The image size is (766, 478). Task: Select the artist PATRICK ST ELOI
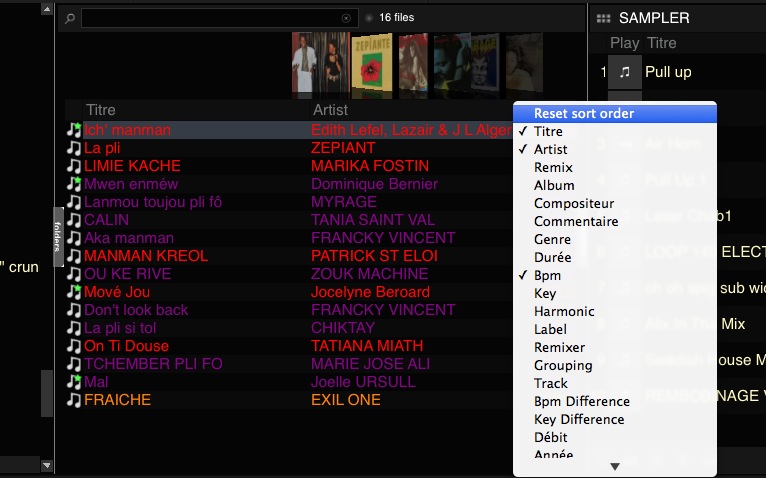(x=374, y=256)
